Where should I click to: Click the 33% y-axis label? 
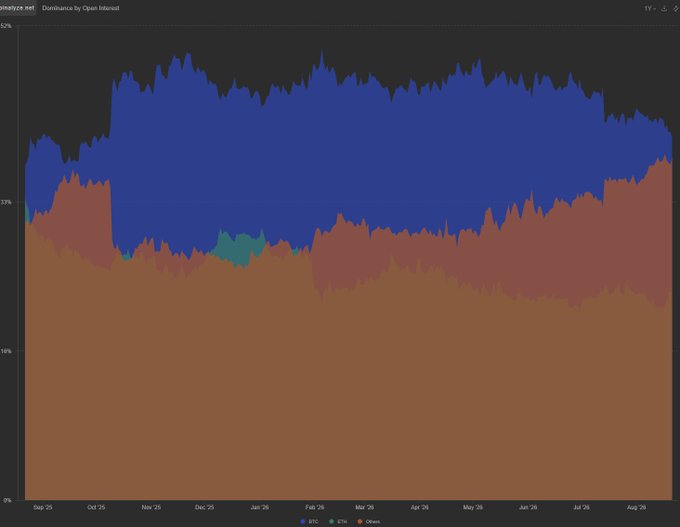[6, 202]
